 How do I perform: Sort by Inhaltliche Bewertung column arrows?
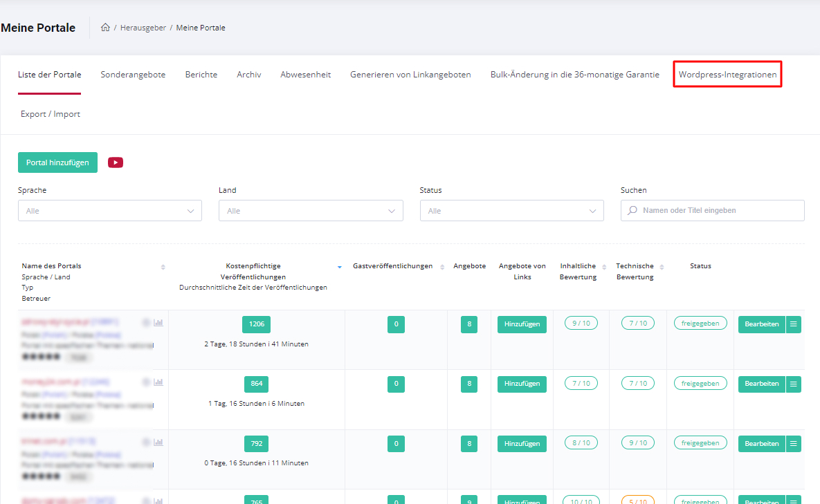pyautogui.click(x=604, y=267)
